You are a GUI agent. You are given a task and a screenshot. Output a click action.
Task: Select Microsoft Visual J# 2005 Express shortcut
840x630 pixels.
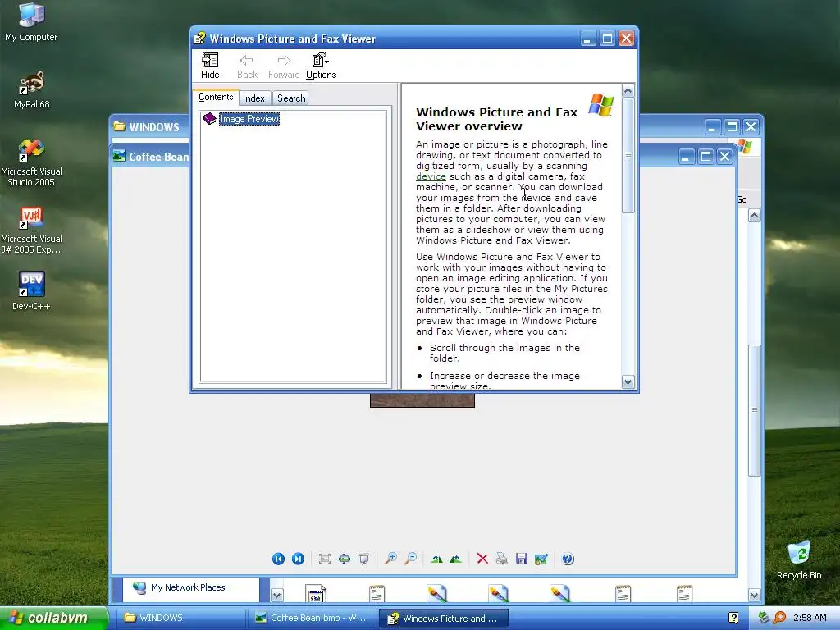pos(31,231)
